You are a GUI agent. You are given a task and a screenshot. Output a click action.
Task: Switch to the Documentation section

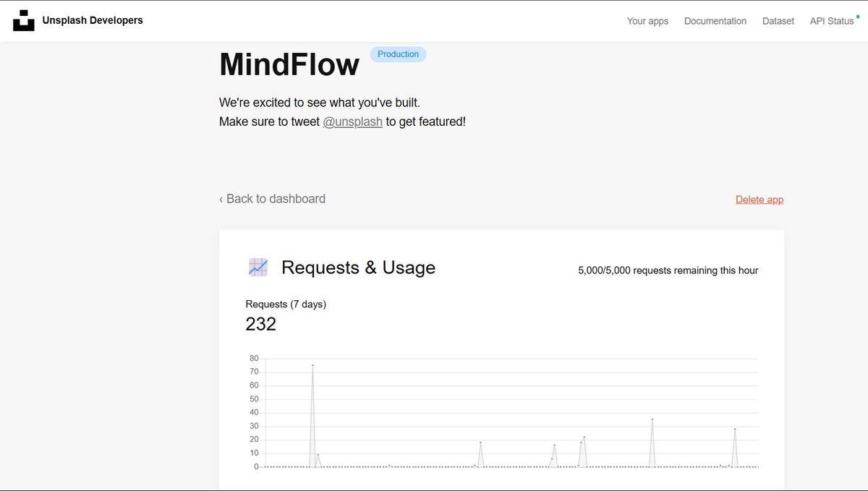(x=715, y=21)
